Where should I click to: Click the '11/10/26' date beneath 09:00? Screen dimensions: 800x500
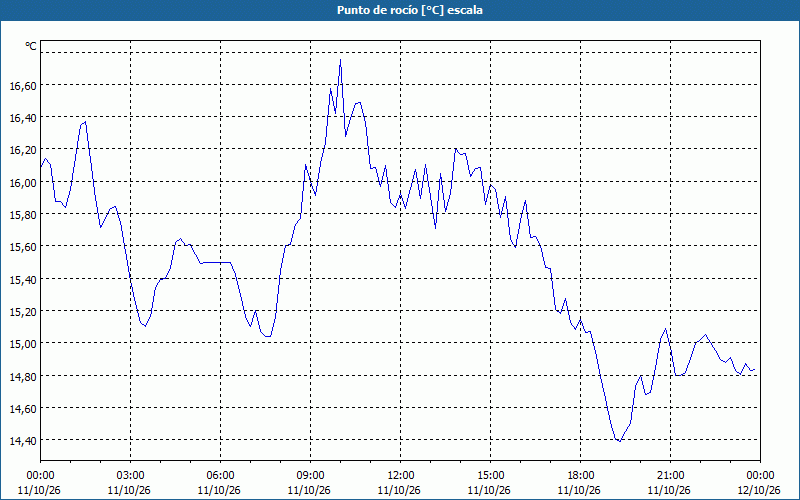pyautogui.click(x=309, y=490)
